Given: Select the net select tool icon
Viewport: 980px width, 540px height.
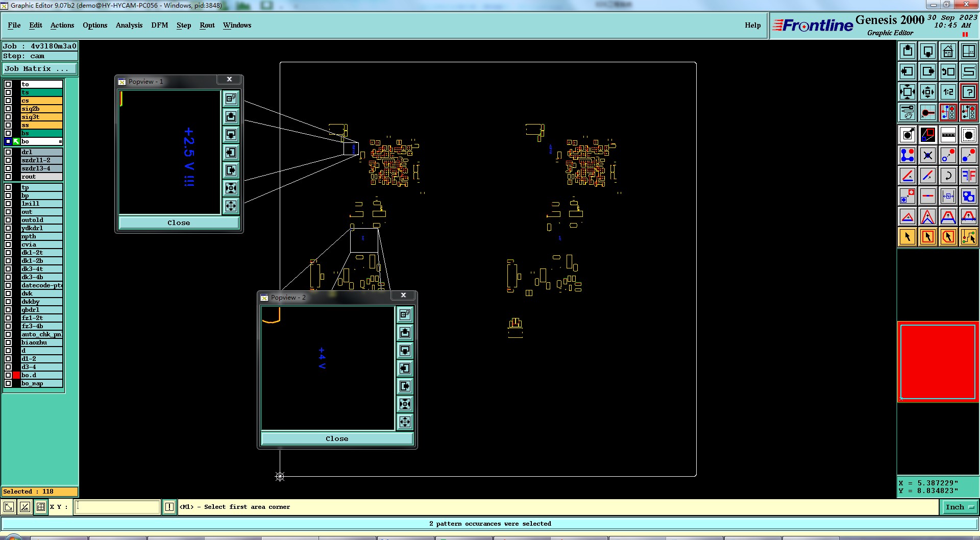Looking at the screenshot, I should click(969, 237).
